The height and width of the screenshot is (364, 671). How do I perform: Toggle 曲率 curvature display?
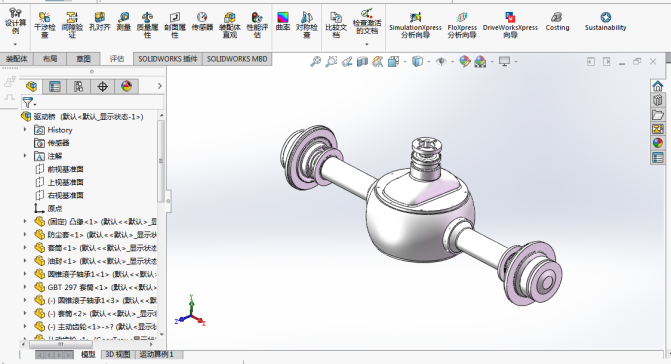[x=283, y=21]
